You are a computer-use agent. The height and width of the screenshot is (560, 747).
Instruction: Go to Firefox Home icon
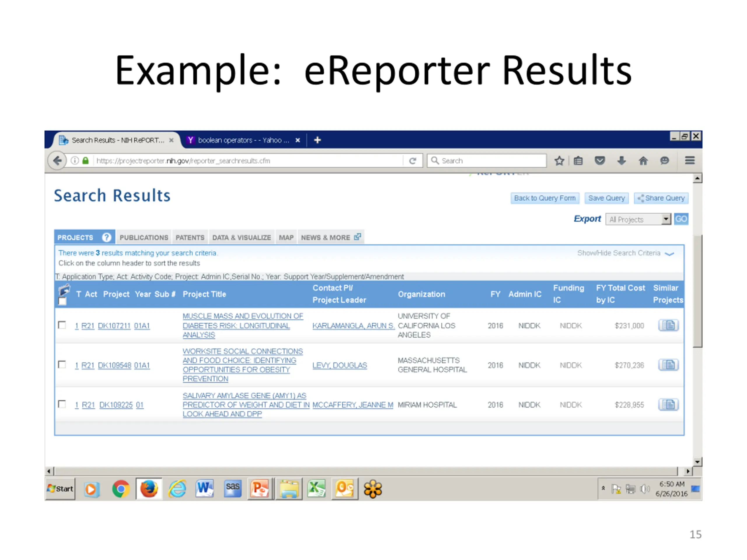point(643,161)
